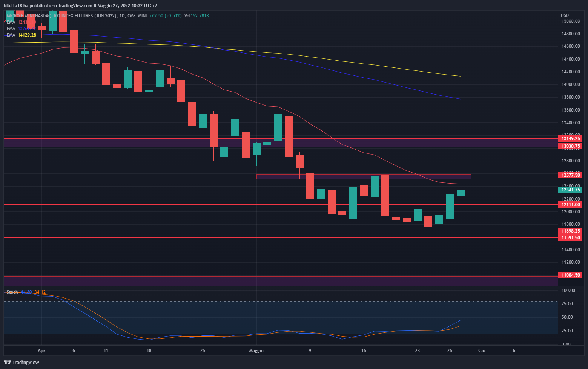Click the 26 date label on time axis
This screenshot has width=588, height=369.
pos(450,351)
